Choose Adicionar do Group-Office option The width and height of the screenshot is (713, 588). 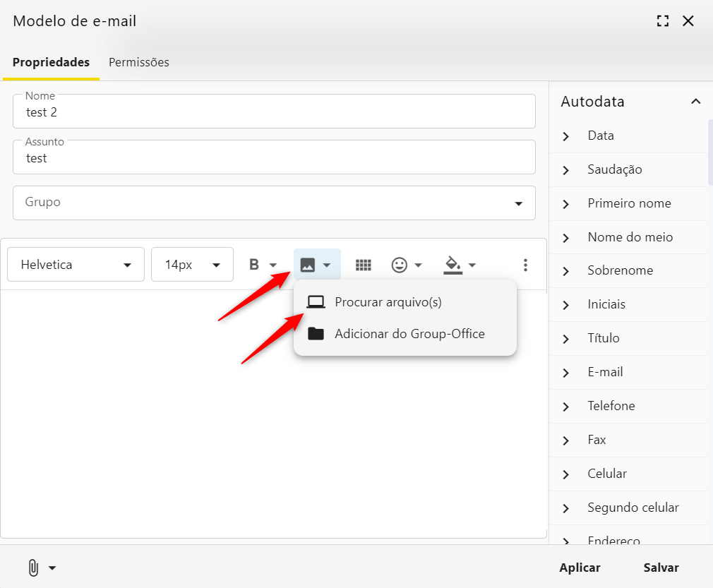[x=409, y=334]
